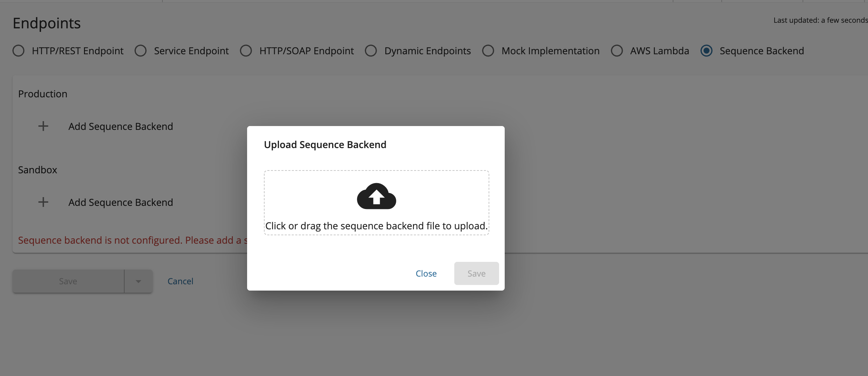868x376 pixels.
Task: Click the main Save button
Action: tap(68, 281)
